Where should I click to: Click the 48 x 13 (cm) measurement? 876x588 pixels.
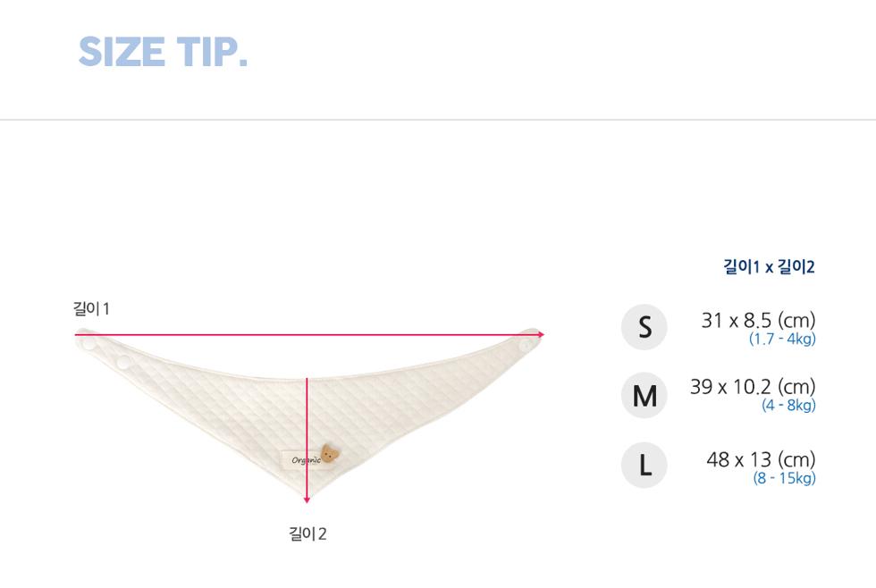coord(761,459)
